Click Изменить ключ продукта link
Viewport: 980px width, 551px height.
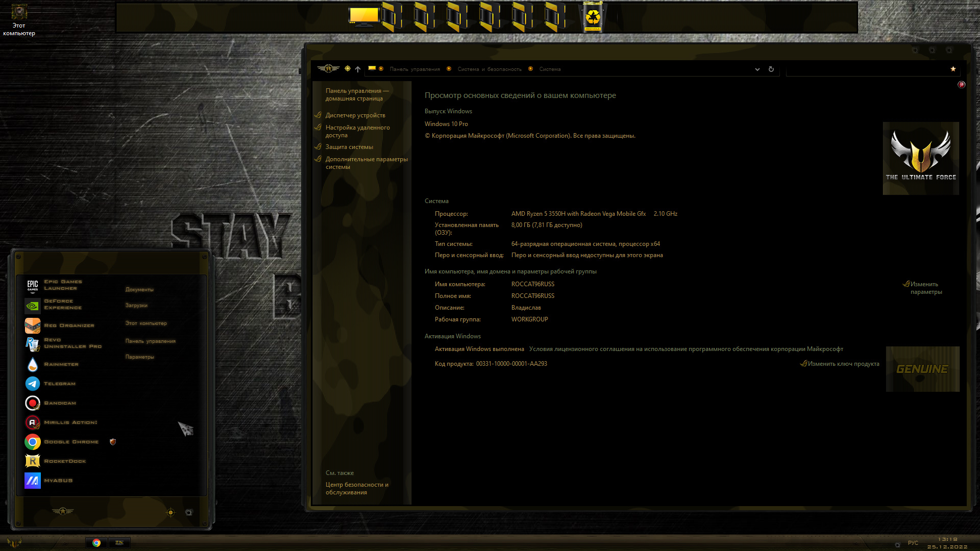pos(843,364)
